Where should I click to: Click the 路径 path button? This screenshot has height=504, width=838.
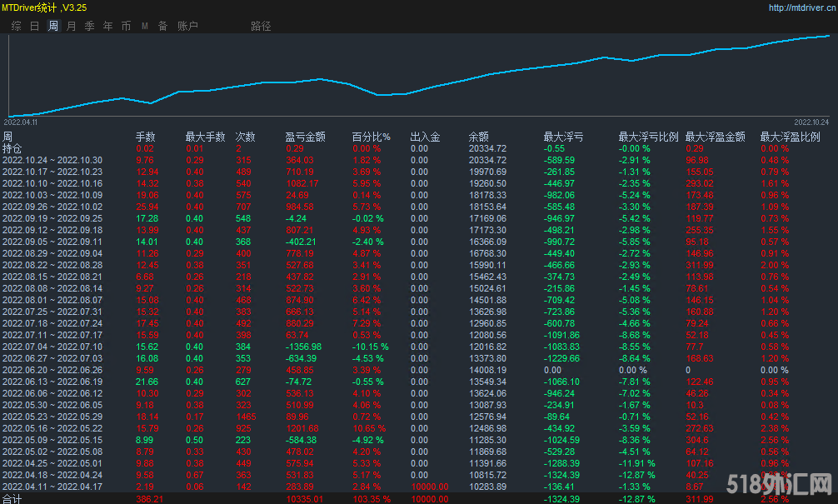click(261, 26)
